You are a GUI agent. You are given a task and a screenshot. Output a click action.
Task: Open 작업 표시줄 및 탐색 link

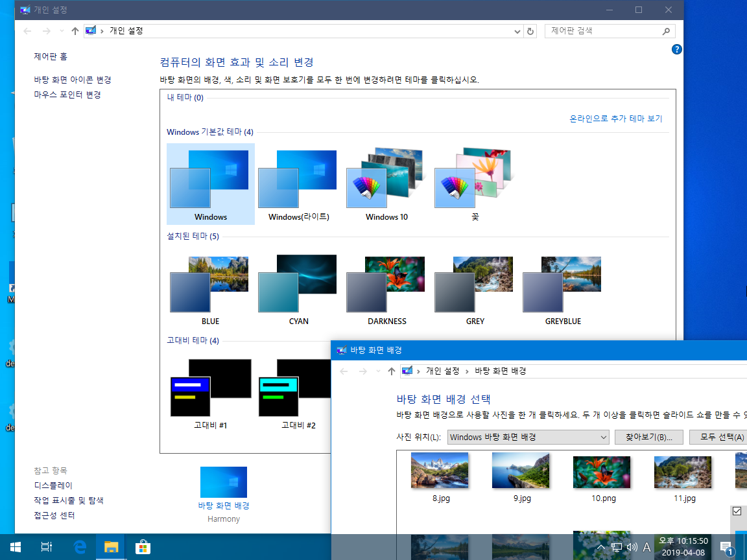[x=69, y=500]
